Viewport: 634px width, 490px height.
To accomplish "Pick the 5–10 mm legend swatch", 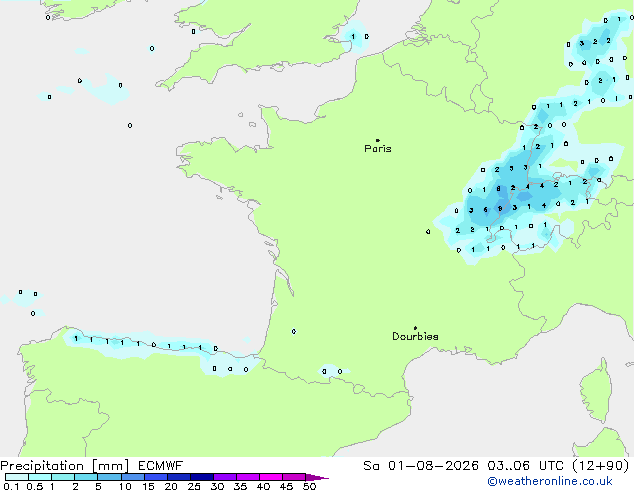I will pyautogui.click(x=109, y=477).
